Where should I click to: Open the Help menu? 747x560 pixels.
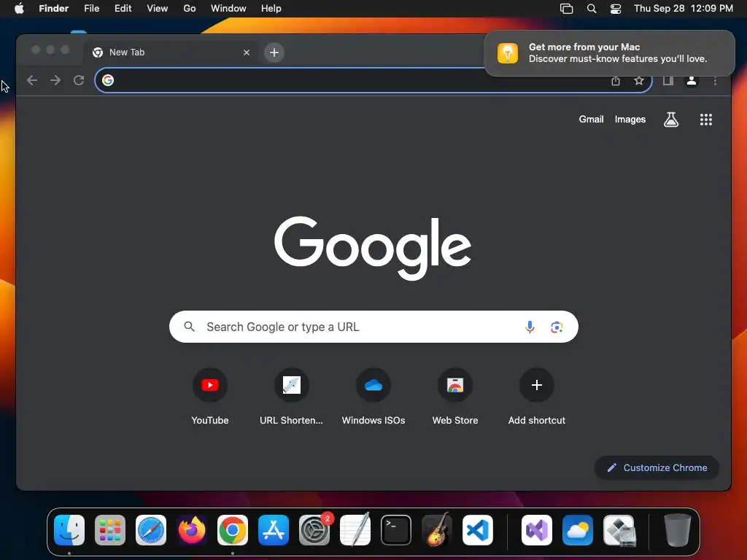click(x=271, y=9)
